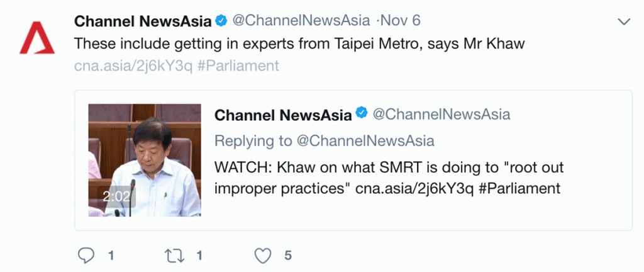Open the reply speech bubble icon

coord(86,255)
